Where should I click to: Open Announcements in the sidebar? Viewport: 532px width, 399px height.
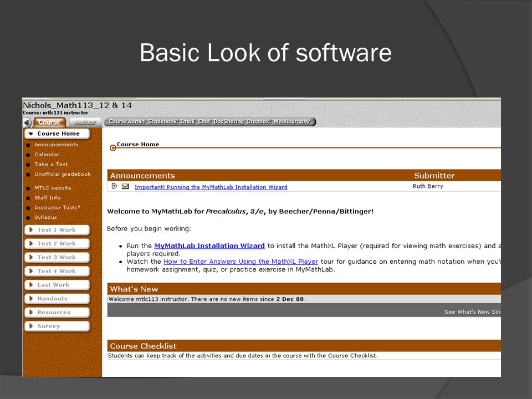pyautogui.click(x=56, y=145)
